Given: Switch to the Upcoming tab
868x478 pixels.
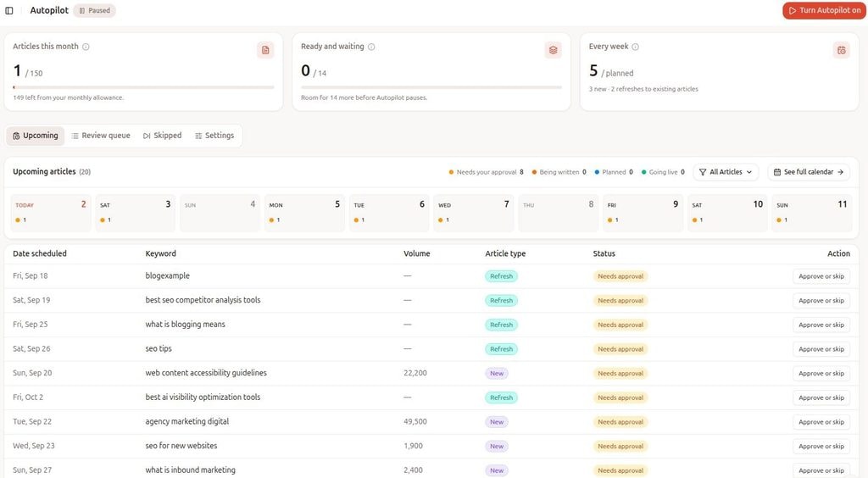Looking at the screenshot, I should pyautogui.click(x=36, y=136).
